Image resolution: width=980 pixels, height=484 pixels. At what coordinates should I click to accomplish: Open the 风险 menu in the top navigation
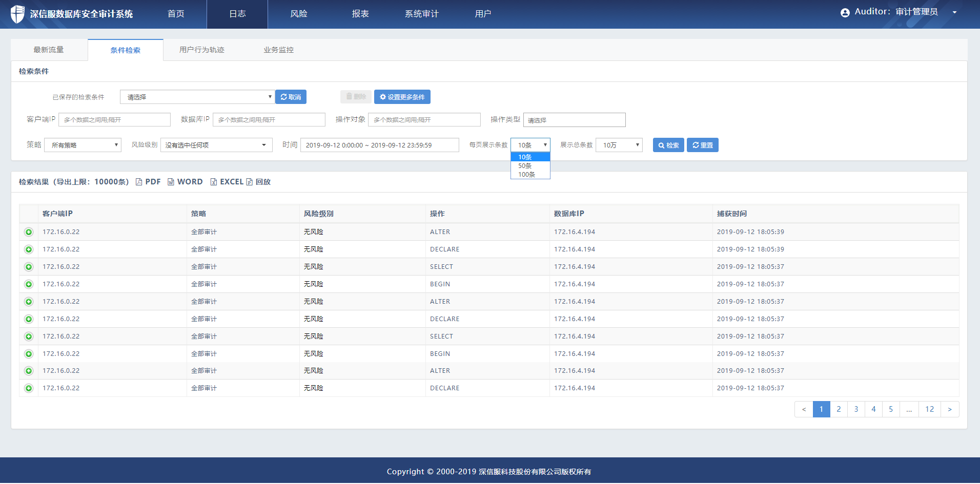click(x=299, y=14)
